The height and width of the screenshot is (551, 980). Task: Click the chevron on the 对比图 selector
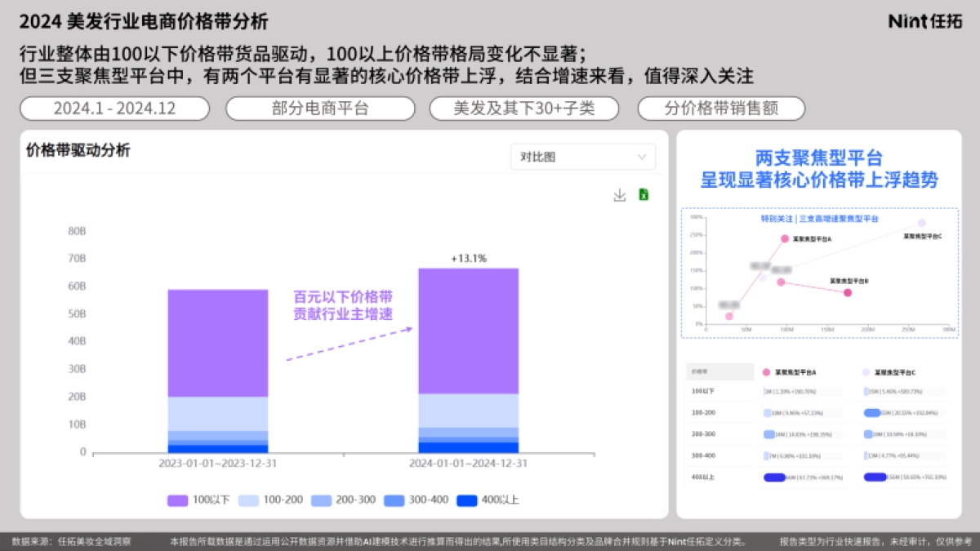(643, 157)
